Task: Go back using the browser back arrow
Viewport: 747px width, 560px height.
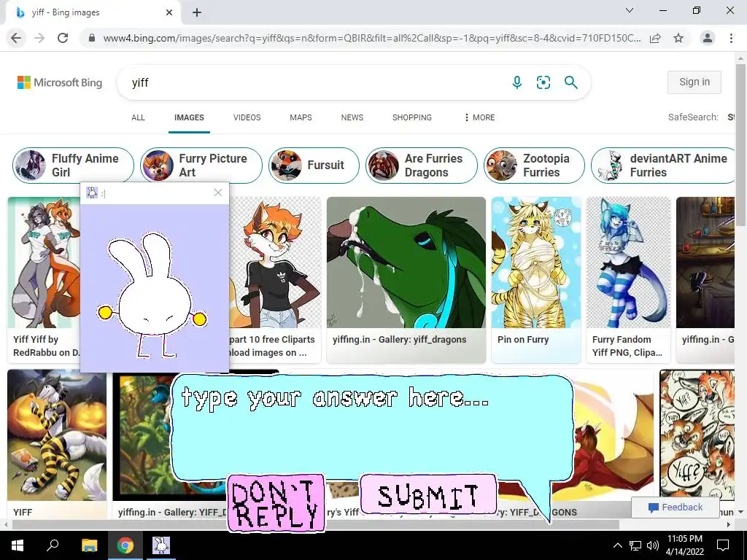Action: point(16,38)
